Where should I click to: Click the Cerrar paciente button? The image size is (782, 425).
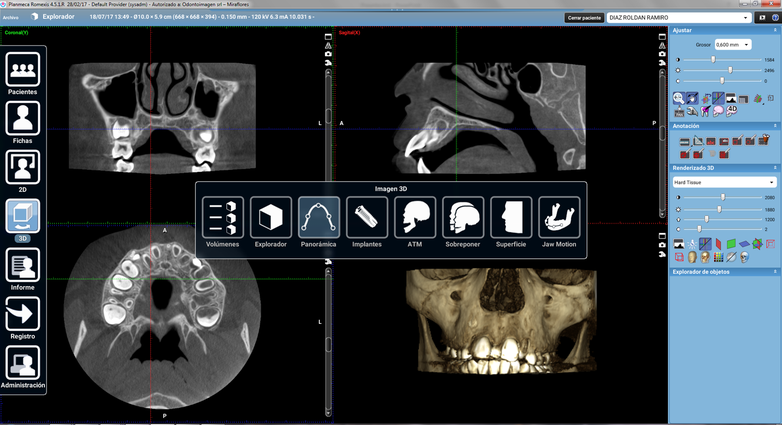point(585,17)
